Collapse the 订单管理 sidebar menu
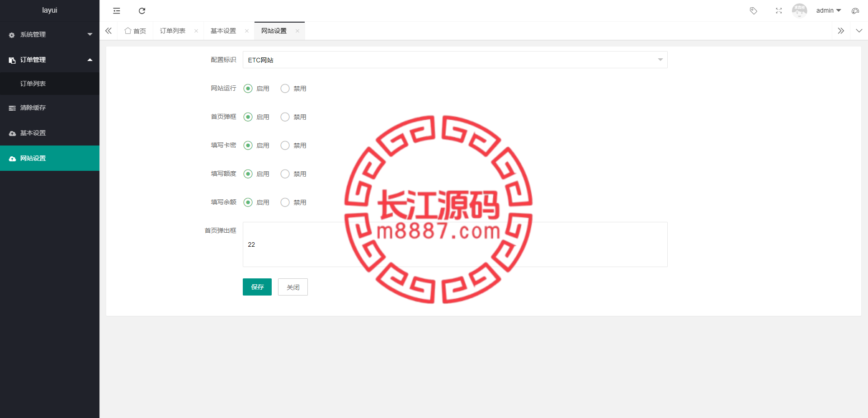The image size is (868, 418). [50, 60]
